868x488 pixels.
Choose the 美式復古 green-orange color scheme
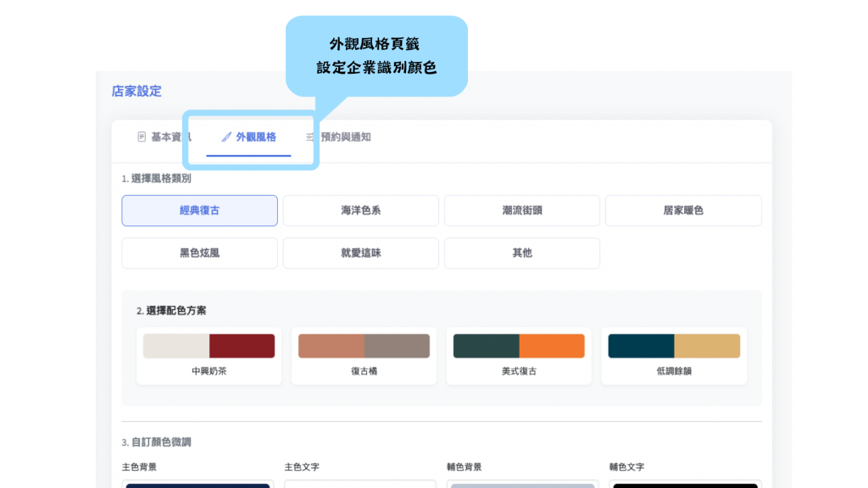[x=519, y=355]
